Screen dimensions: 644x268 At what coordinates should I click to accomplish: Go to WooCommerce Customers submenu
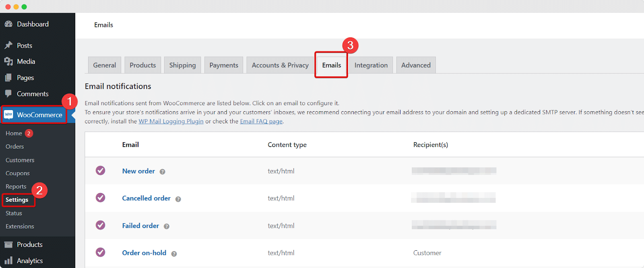pos(20,160)
